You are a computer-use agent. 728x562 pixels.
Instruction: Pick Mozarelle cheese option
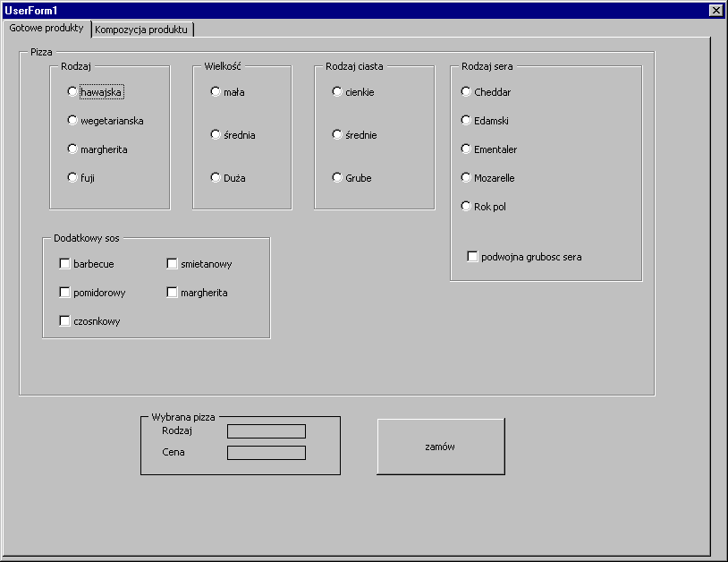point(466,177)
